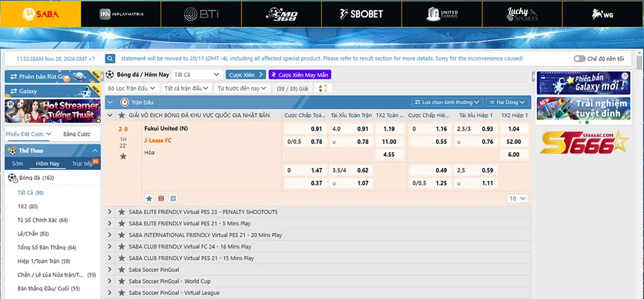Star Saba Soccer PinGoal - Virtual League
This screenshot has height=299, width=644.
click(122, 293)
